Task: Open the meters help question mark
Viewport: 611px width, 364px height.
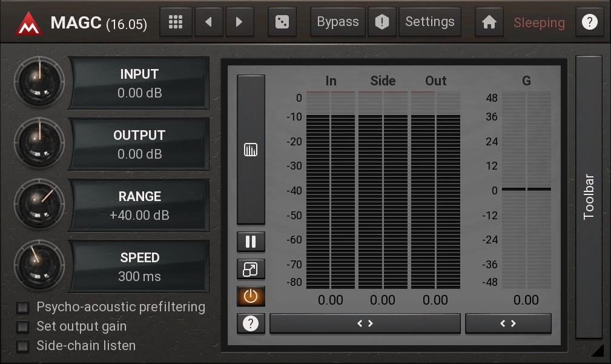Action: coord(251,323)
